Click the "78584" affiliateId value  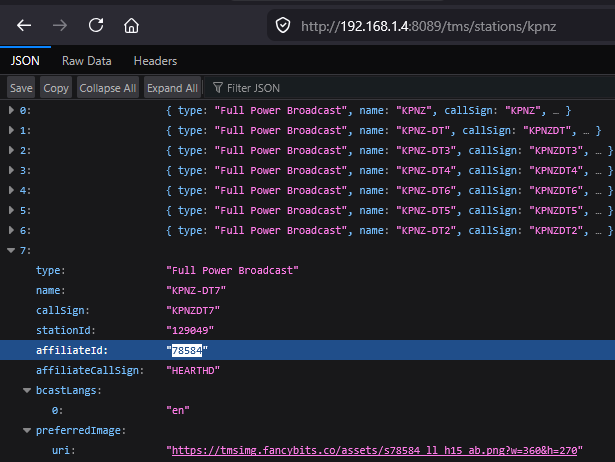[187, 350]
